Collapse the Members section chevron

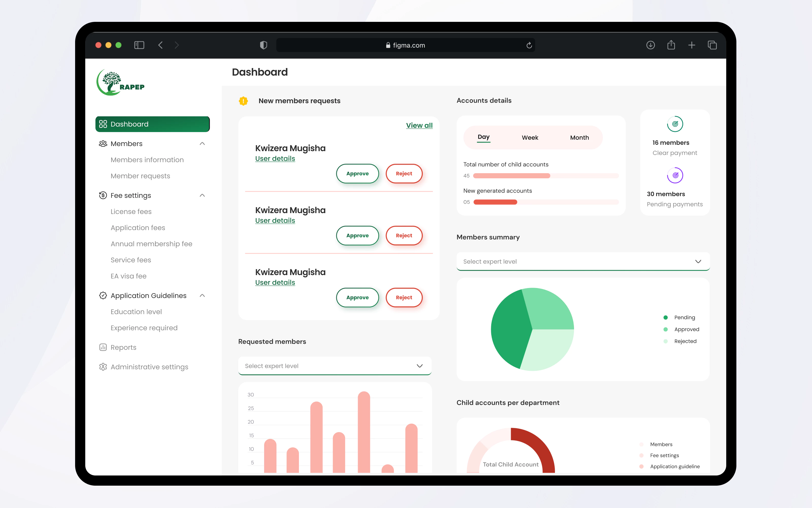(x=202, y=144)
